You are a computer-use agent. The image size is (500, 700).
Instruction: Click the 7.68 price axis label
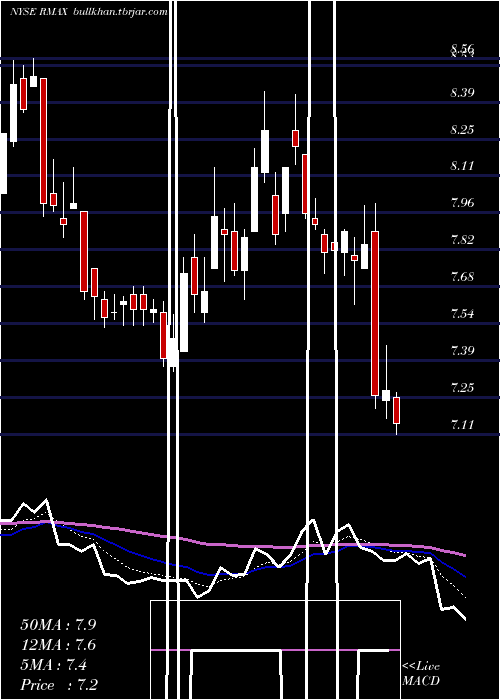pos(462,277)
